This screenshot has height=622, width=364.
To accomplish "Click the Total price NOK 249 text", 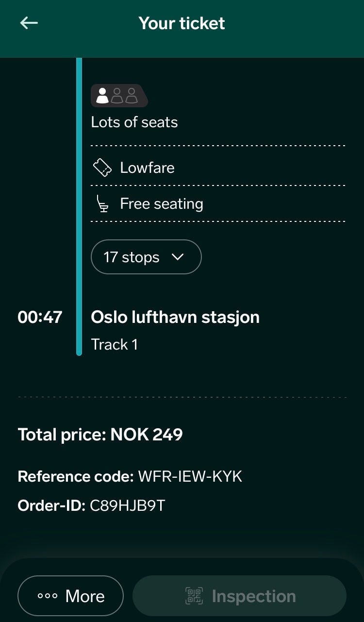I will click(100, 434).
